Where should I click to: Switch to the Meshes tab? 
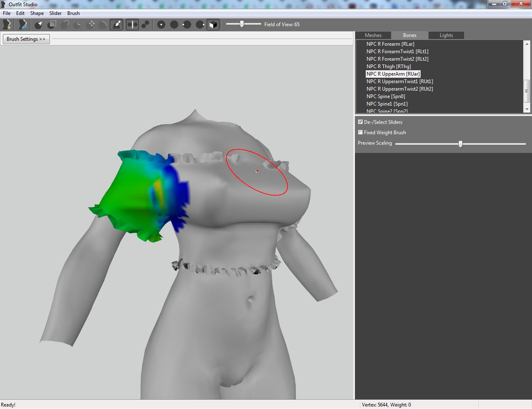point(373,35)
